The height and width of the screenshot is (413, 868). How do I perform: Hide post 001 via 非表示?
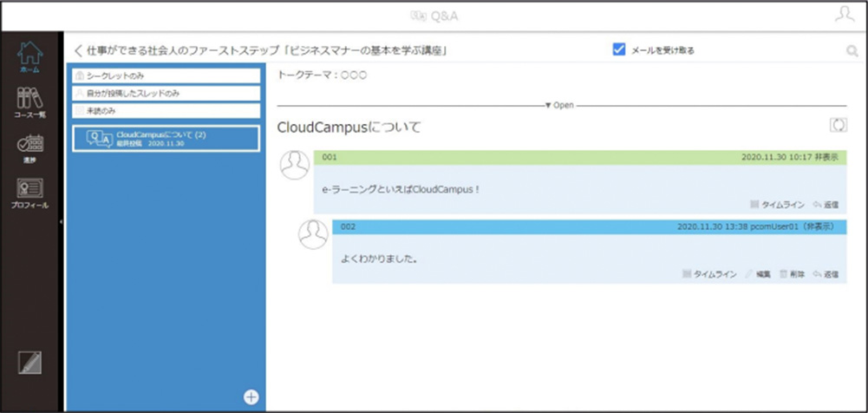826,158
